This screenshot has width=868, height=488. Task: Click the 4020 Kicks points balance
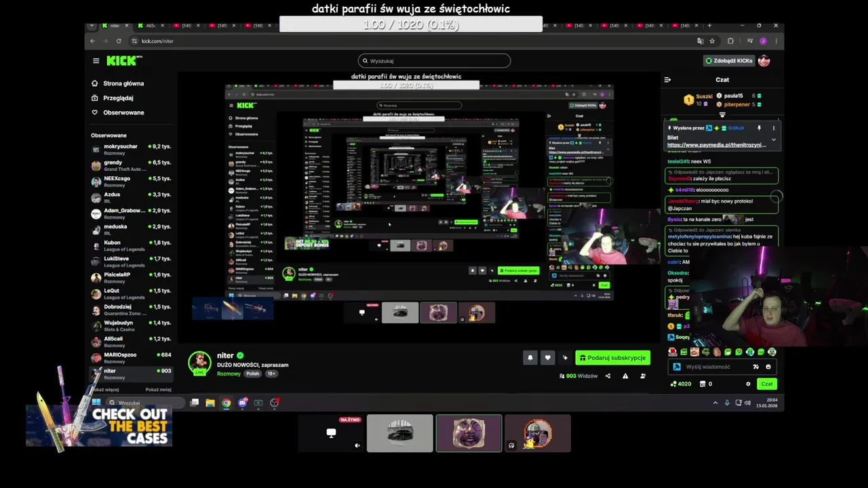pyautogui.click(x=681, y=384)
